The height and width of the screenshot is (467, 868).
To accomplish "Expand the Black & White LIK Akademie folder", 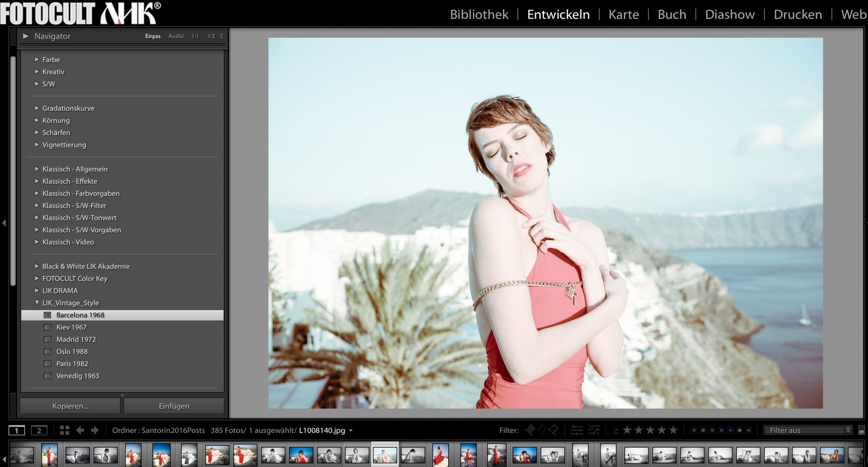I will point(36,266).
